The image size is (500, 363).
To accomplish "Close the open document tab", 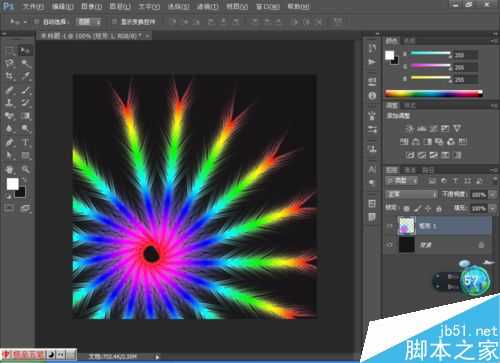I will click(x=147, y=35).
